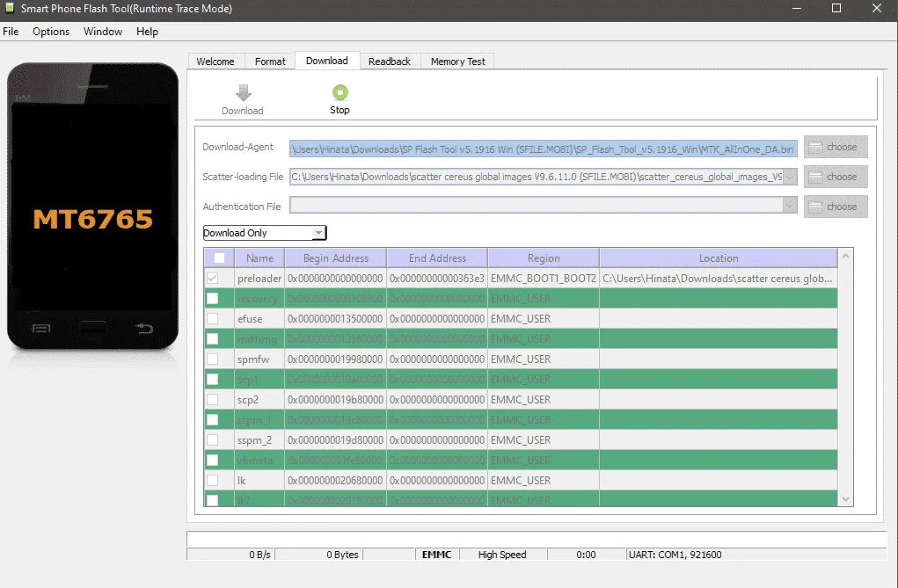Click the phone's home key

click(x=92, y=328)
